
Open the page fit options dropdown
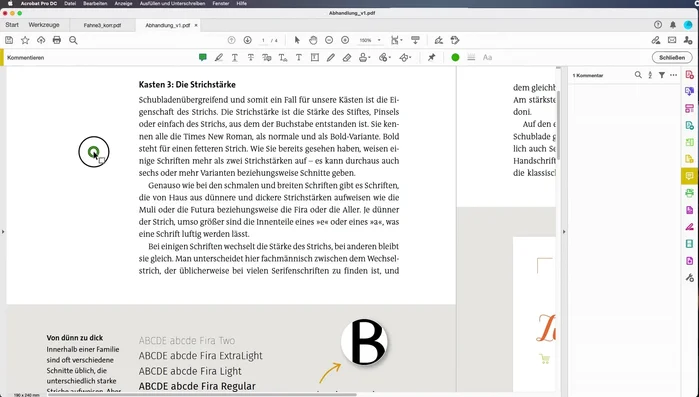(396, 40)
